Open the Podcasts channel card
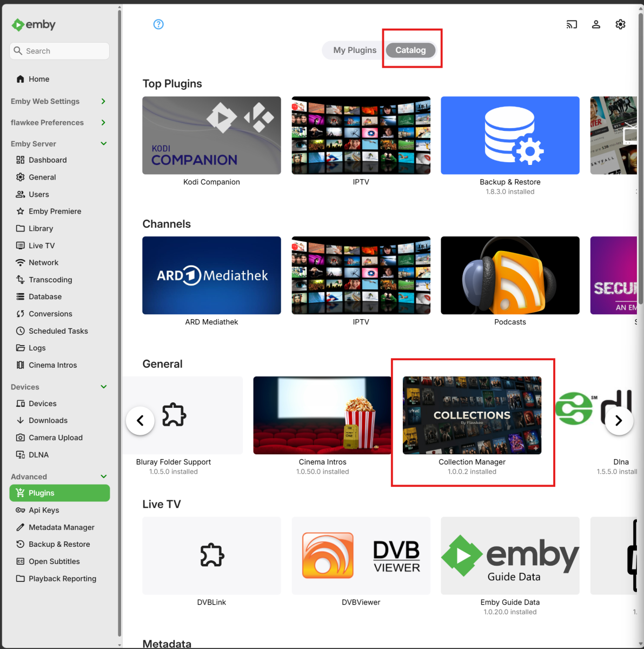Screen dimensions: 644x649 click(510, 275)
